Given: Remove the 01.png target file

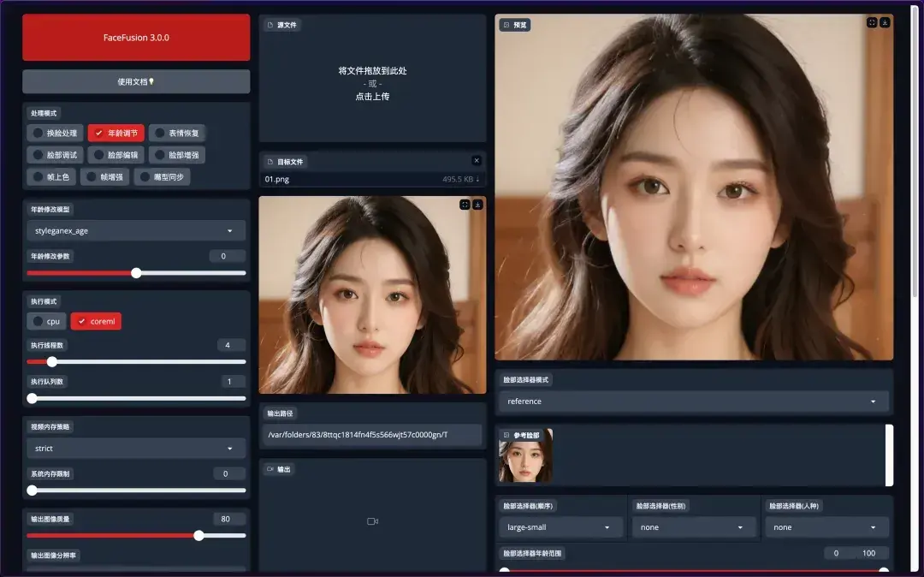Looking at the screenshot, I should (477, 160).
